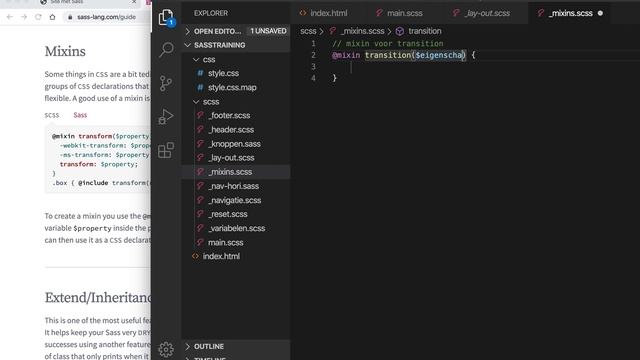Click line number 4 in the gutter

pyautogui.click(x=313, y=78)
